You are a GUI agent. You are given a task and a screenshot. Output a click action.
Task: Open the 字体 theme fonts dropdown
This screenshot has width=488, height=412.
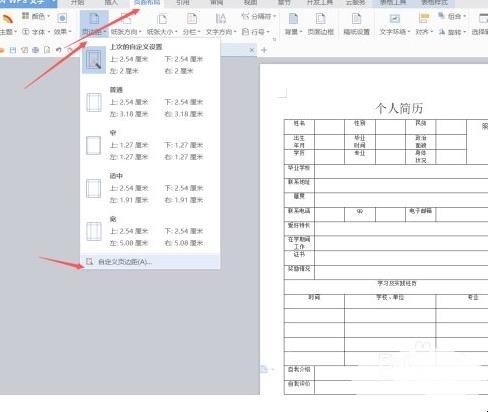click(x=36, y=32)
